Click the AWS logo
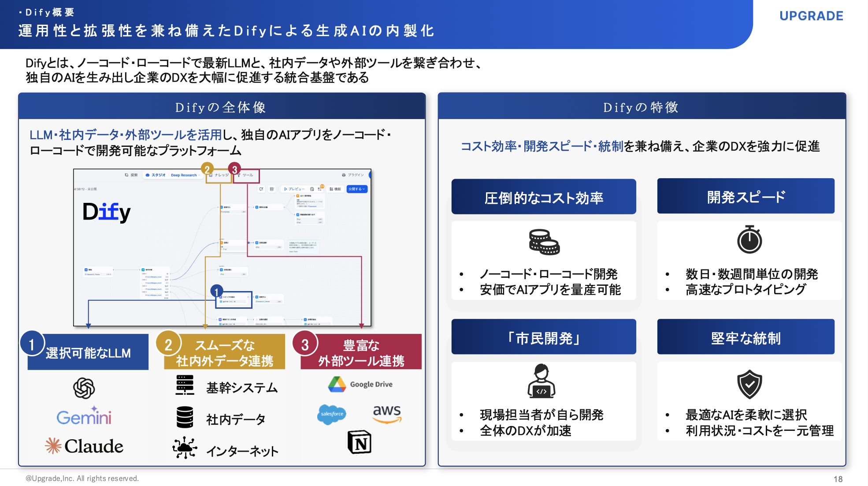Screen dimensions: 868x486 (x=387, y=414)
